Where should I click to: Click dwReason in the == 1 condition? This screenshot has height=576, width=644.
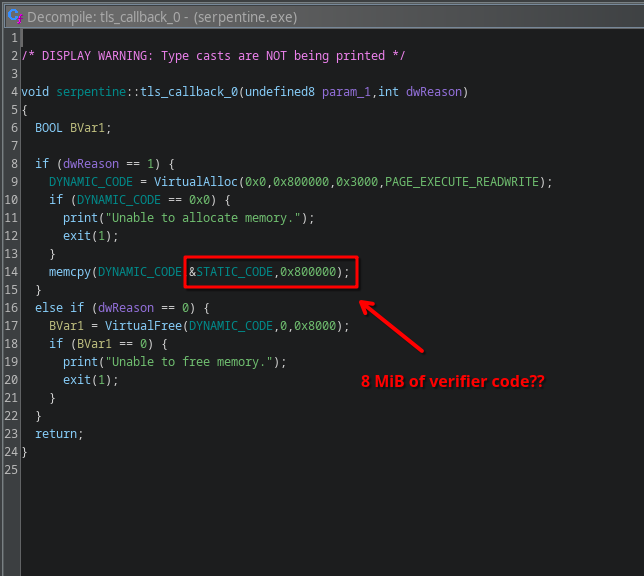pyautogui.click(x=91, y=164)
